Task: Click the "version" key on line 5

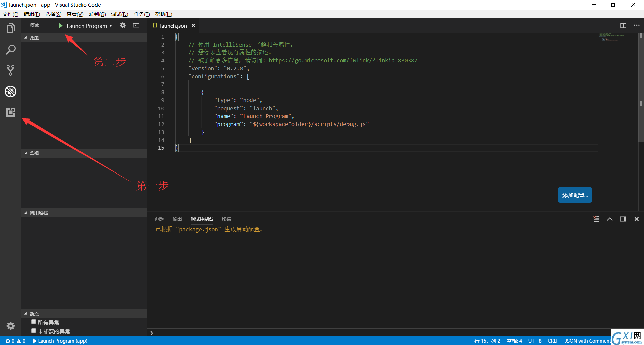Action: (x=203, y=68)
